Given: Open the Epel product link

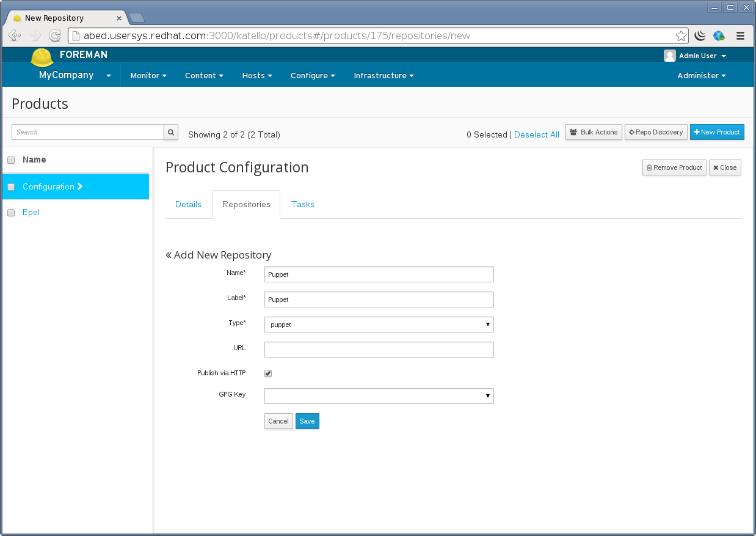Looking at the screenshot, I should point(31,212).
